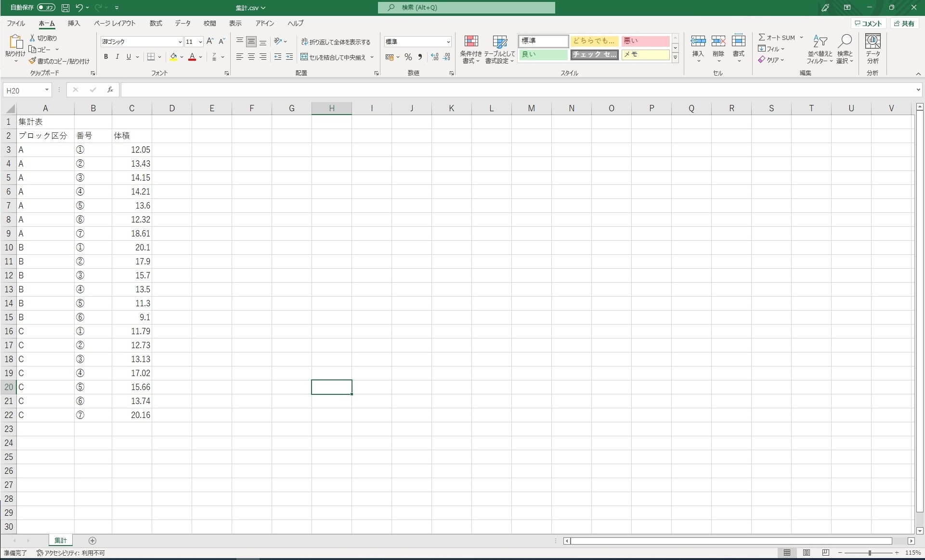This screenshot has width=925, height=560.
Task: Select the 集計 sheet tab
Action: pyautogui.click(x=60, y=541)
